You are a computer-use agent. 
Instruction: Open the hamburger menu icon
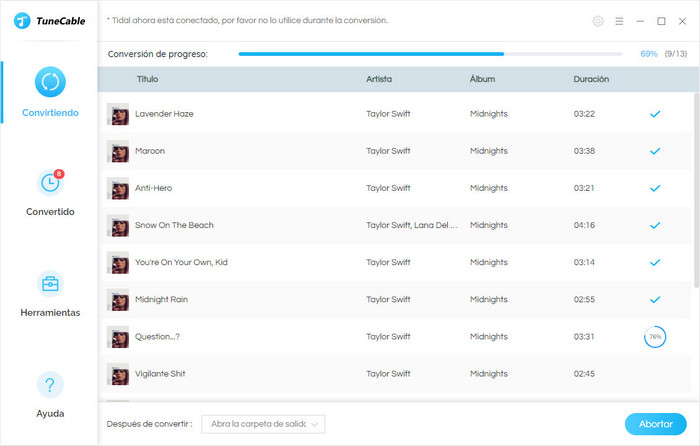click(x=619, y=21)
